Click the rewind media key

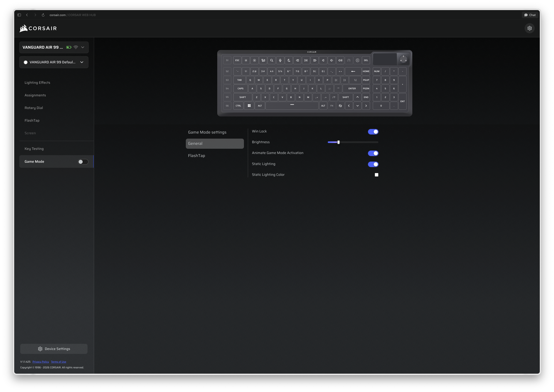(297, 60)
